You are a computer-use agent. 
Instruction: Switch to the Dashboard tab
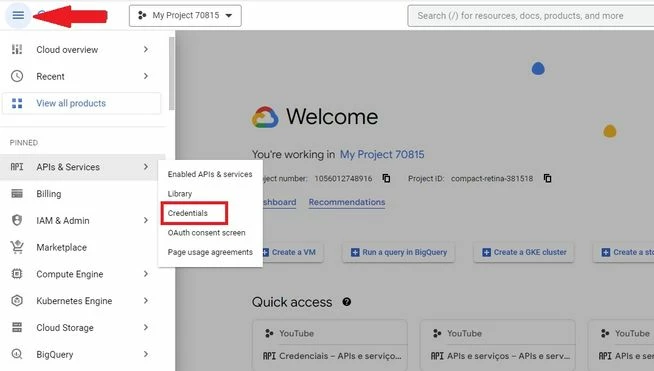(x=279, y=202)
